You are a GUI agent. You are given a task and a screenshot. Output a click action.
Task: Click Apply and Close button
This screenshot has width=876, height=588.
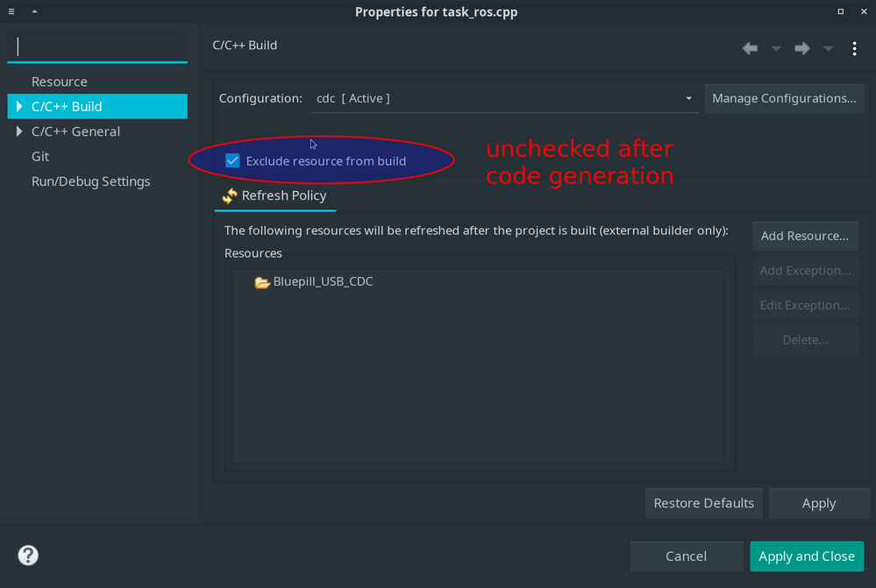pos(807,556)
